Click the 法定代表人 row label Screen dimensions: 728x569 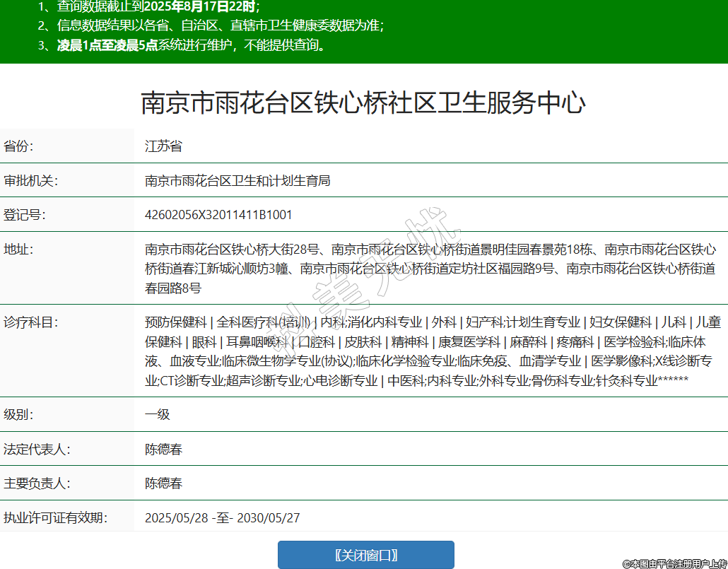pyautogui.click(x=37, y=450)
